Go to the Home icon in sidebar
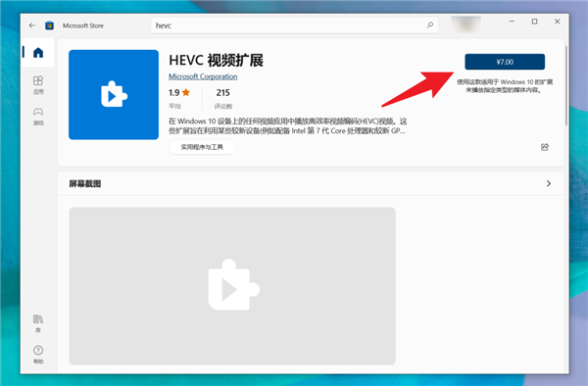The width and height of the screenshot is (588, 386). (38, 53)
